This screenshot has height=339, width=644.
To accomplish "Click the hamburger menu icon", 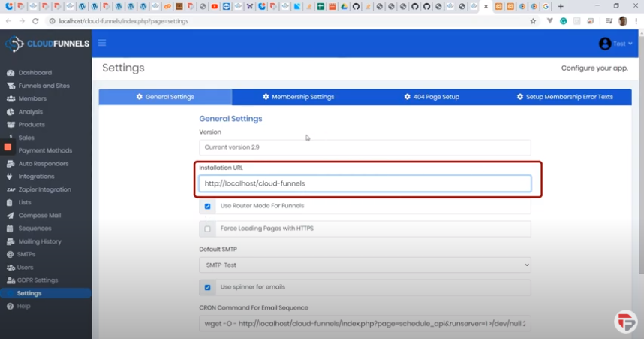I will pos(102,43).
